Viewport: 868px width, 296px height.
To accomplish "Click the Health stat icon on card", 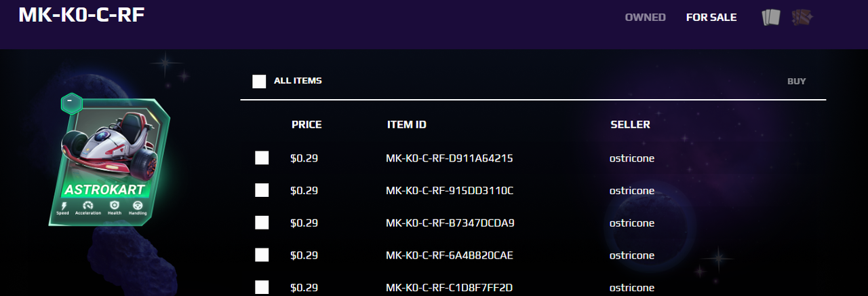I will pyautogui.click(x=114, y=205).
